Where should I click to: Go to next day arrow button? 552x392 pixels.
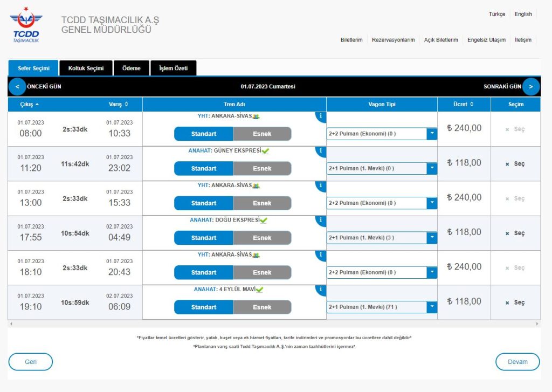coord(531,86)
